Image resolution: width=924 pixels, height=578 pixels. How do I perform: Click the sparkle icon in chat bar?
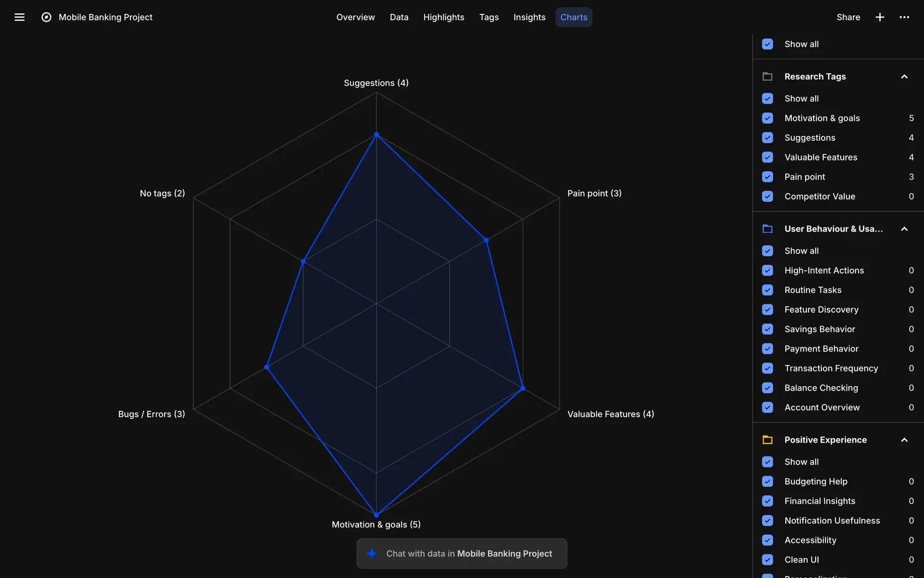[x=372, y=553]
